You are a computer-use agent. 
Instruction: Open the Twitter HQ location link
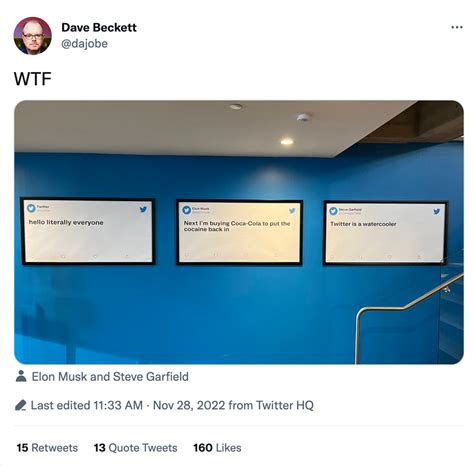tap(285, 405)
